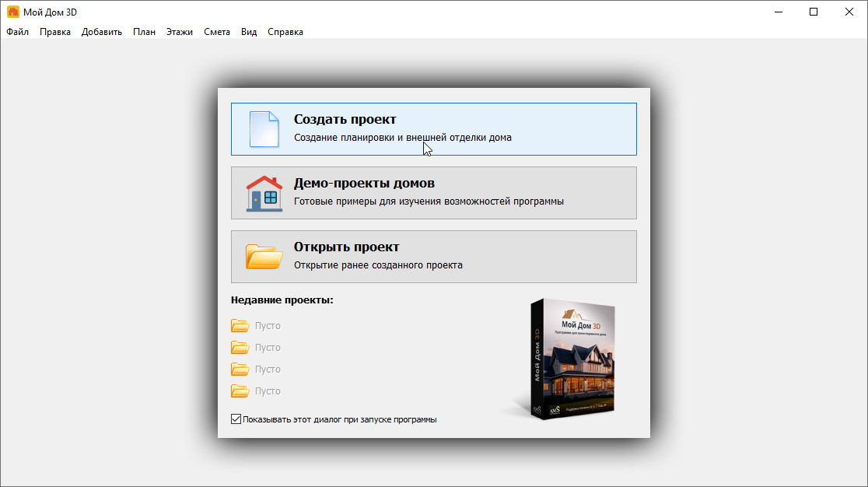Select the topmost Пусто folder icon in recent projects
The image size is (868, 487).
point(240,326)
